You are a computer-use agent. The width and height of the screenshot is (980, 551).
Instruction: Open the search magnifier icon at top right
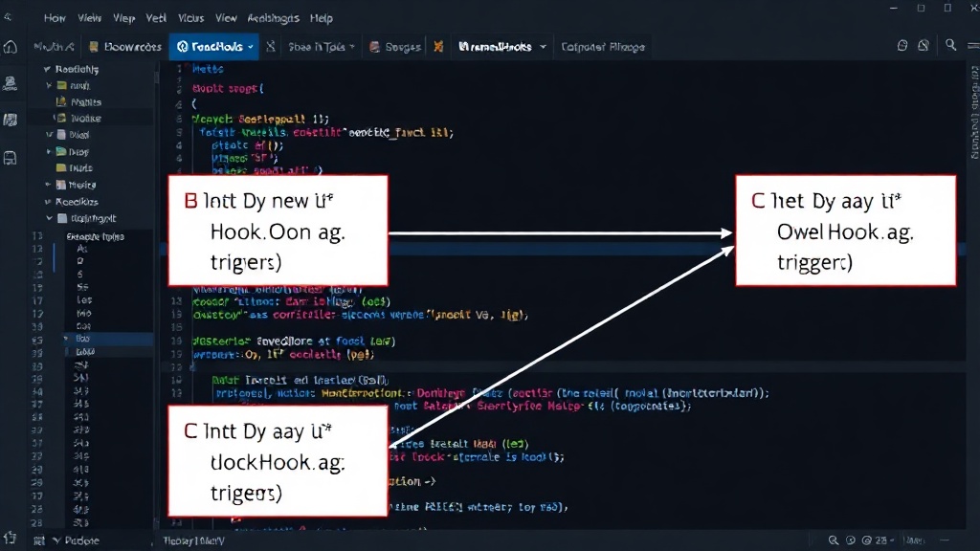point(950,45)
